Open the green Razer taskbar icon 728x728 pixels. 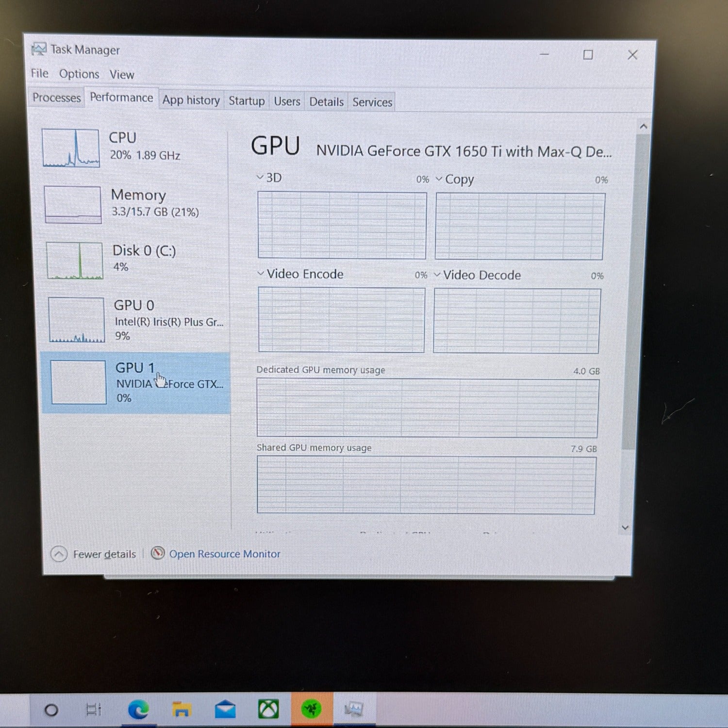311,709
